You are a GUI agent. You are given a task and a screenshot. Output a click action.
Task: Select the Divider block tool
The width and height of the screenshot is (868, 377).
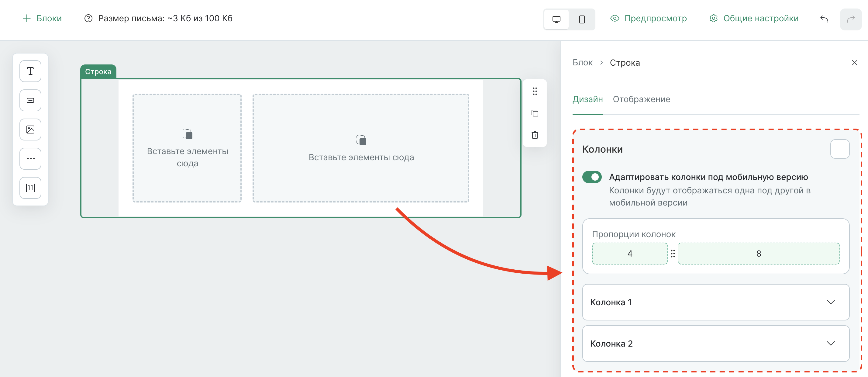(x=30, y=158)
